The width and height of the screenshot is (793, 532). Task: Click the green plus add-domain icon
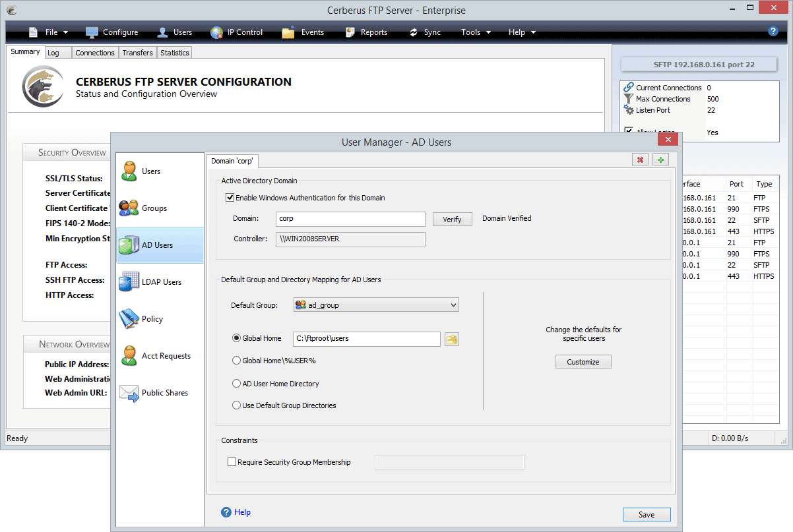660,160
